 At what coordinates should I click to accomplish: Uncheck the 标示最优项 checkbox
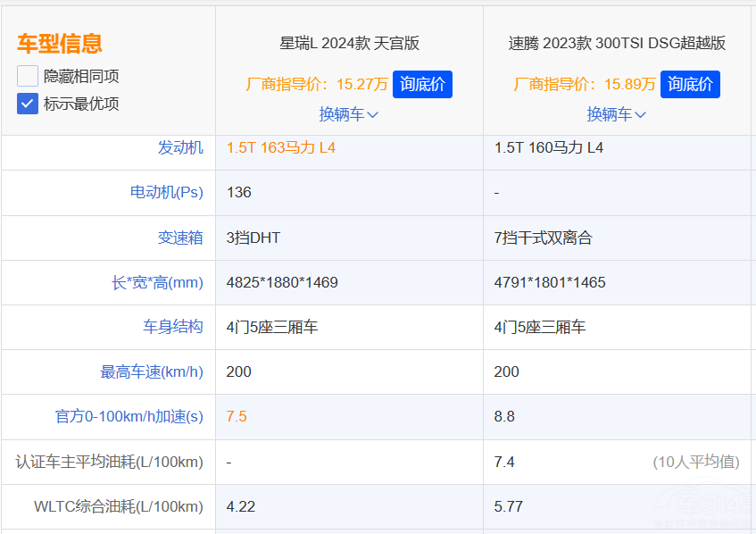coord(28,104)
